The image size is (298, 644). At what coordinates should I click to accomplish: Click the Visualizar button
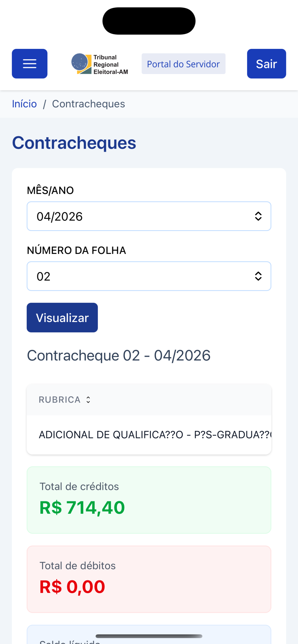tap(62, 317)
